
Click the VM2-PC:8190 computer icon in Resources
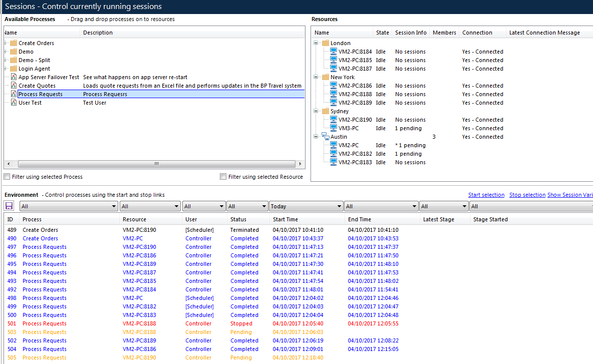point(334,119)
